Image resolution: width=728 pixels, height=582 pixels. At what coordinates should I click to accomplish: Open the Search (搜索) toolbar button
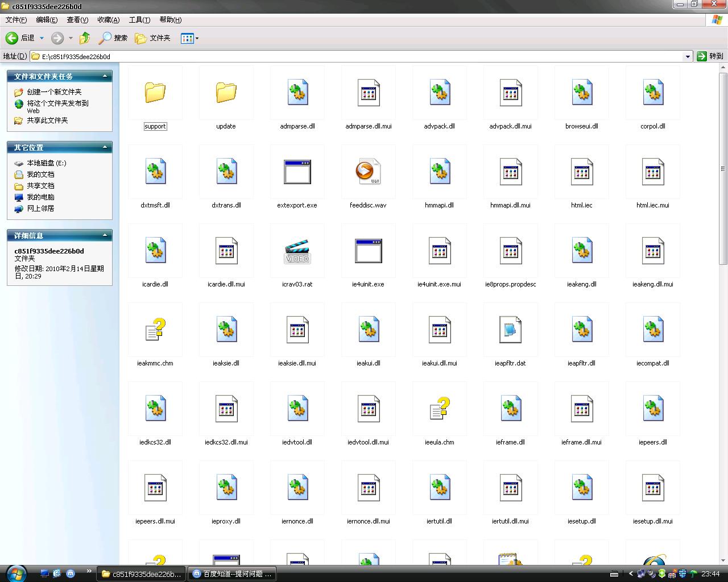[113, 38]
